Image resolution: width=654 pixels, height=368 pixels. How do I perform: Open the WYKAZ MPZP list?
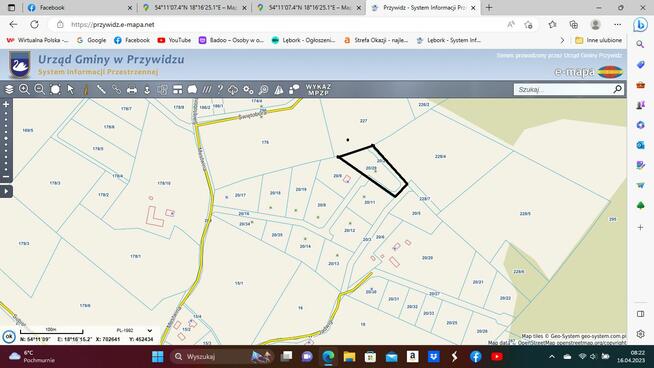319,89
